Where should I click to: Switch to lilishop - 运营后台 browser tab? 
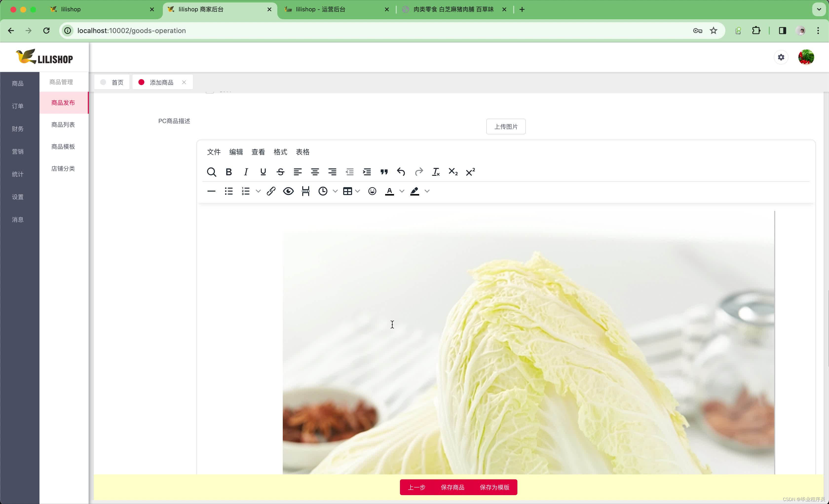pos(336,9)
